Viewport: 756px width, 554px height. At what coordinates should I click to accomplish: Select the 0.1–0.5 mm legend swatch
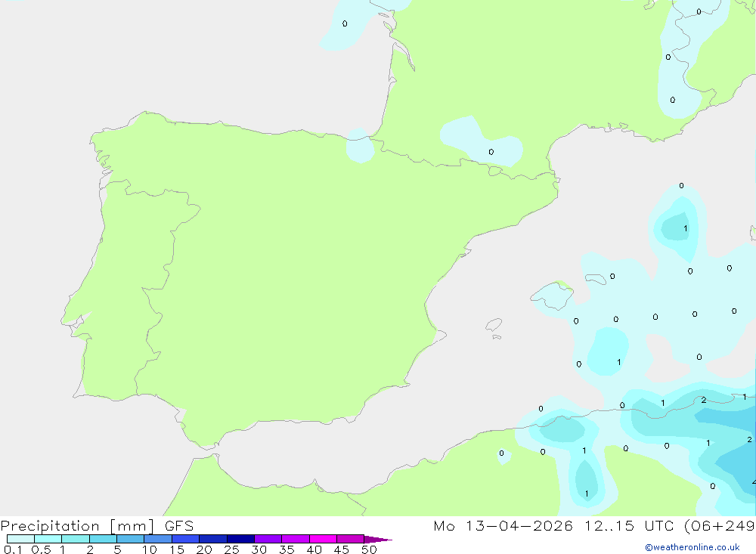(20, 539)
